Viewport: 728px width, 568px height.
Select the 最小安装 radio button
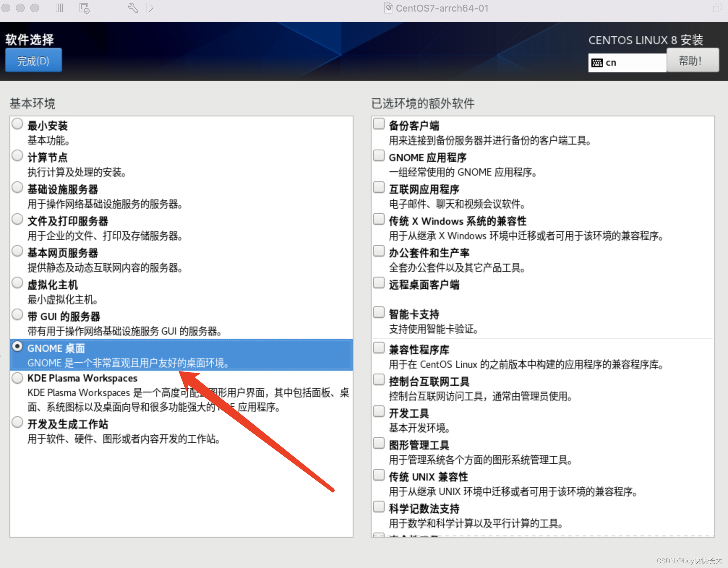coord(17,124)
